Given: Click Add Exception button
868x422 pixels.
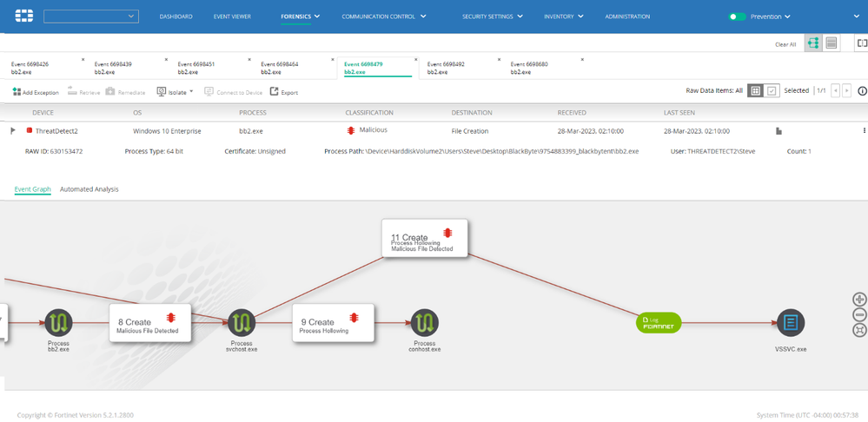Looking at the screenshot, I should pyautogui.click(x=36, y=92).
